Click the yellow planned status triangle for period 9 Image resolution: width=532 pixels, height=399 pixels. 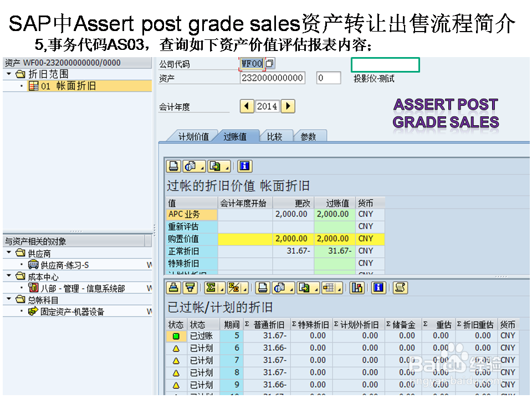tap(176, 385)
